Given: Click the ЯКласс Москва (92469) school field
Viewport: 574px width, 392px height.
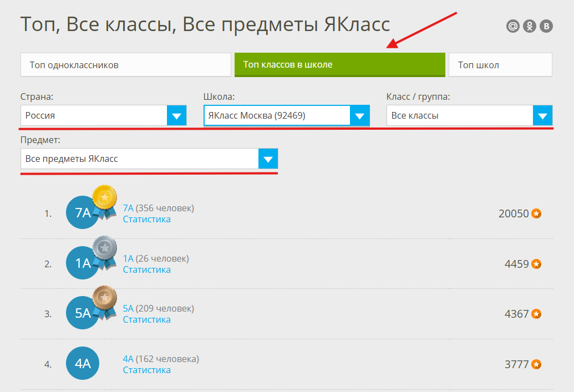Looking at the screenshot, I should 287,116.
